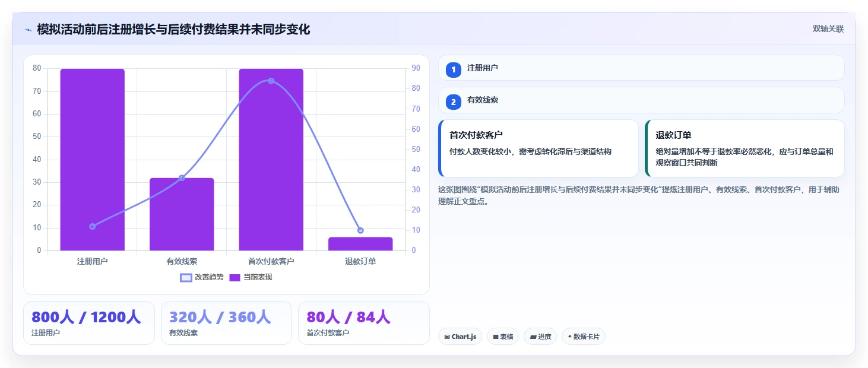The image size is (868, 368).
Task: Click the 注册用户 purple bar in chart
Action: pos(92,160)
